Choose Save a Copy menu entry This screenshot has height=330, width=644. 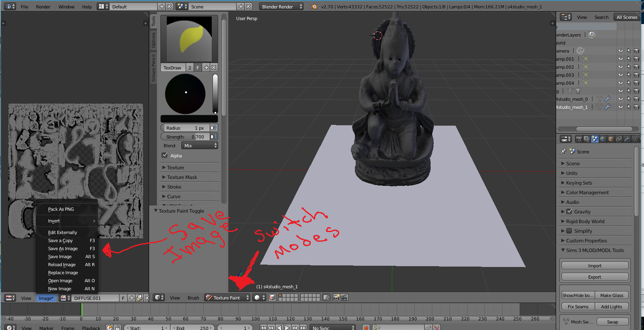[67, 240]
